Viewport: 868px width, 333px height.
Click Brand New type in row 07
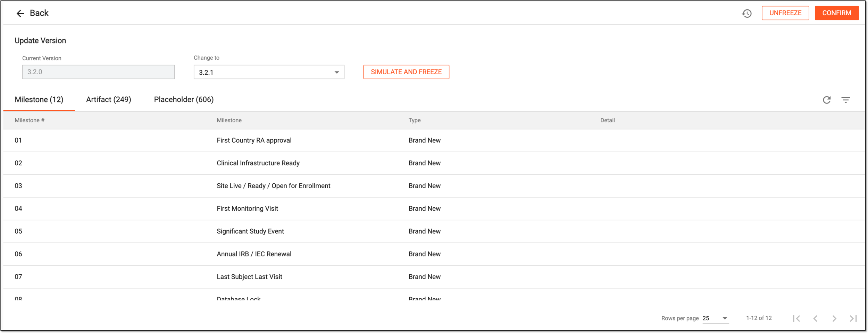[425, 277]
